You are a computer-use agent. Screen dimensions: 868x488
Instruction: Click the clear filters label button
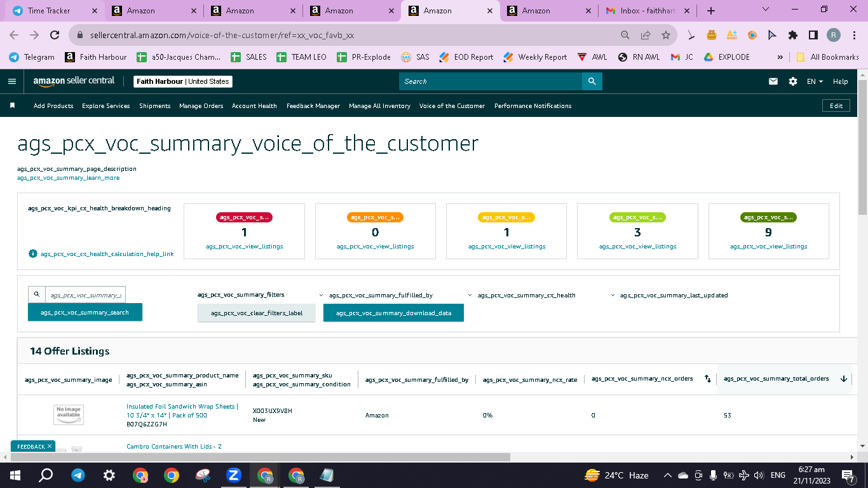[257, 313]
